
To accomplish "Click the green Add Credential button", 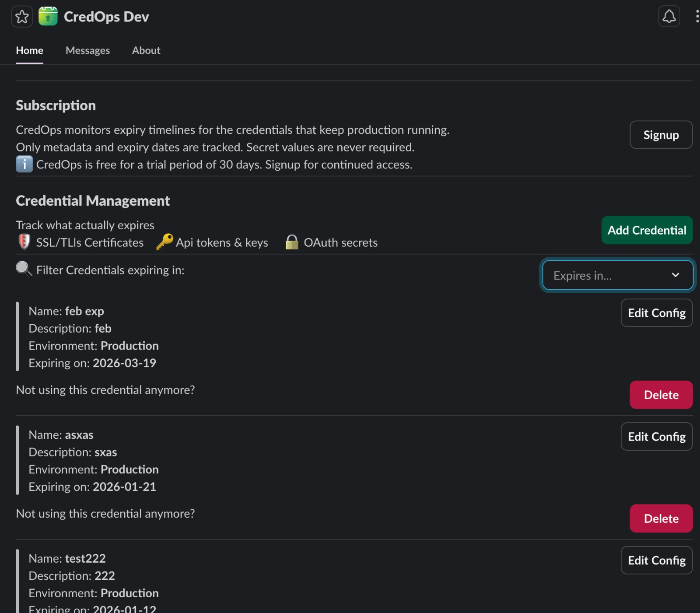I will pos(647,230).
